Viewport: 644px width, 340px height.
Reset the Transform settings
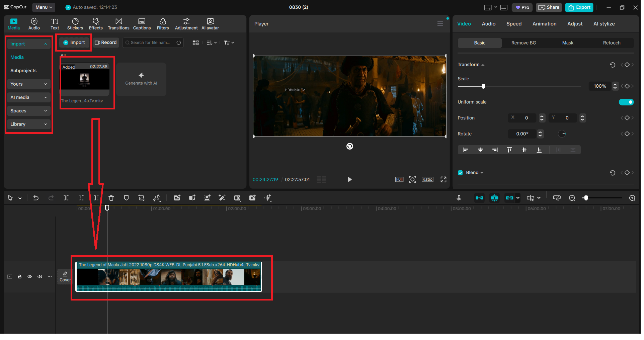[613, 65]
